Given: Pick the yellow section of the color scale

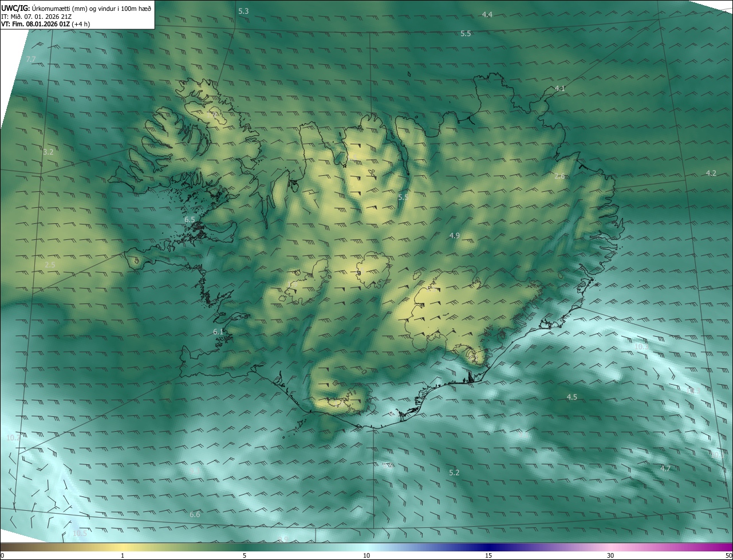Looking at the screenshot, I should tap(123, 546).
